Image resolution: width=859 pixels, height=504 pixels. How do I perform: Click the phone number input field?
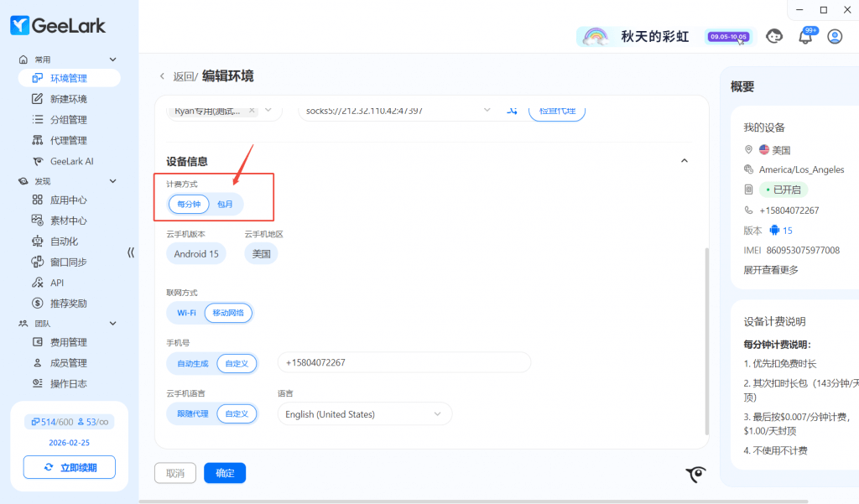pos(403,363)
